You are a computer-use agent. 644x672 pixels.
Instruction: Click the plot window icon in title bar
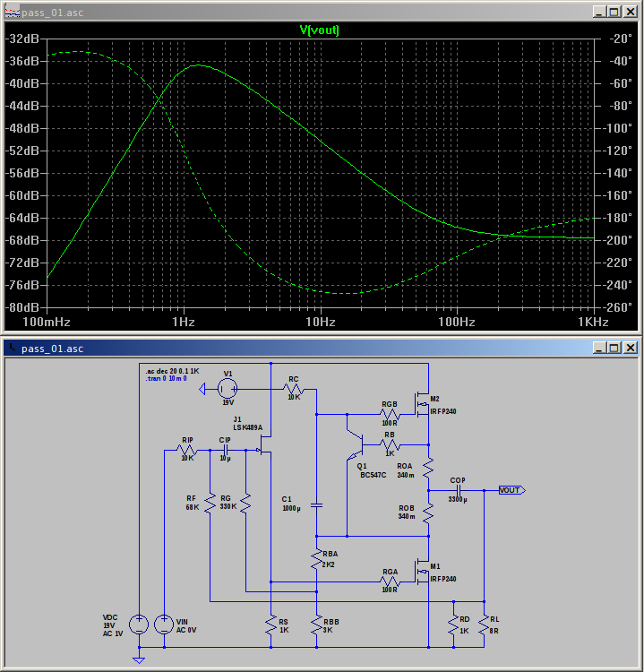point(13,12)
